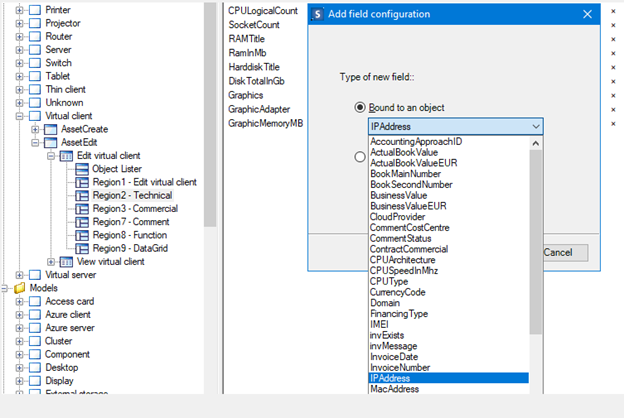Click the Cluster model icon
The height and width of the screenshot is (418, 624).
tap(35, 341)
